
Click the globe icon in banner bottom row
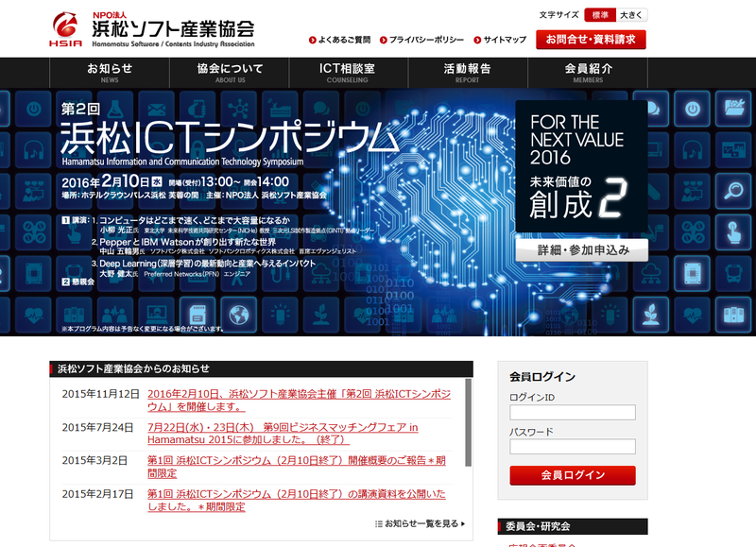(x=239, y=316)
